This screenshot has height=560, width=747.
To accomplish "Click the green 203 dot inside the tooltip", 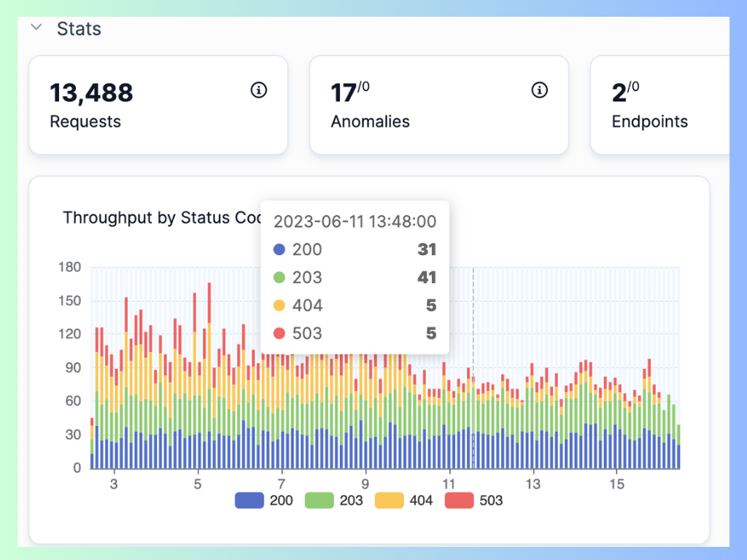I will (x=279, y=278).
